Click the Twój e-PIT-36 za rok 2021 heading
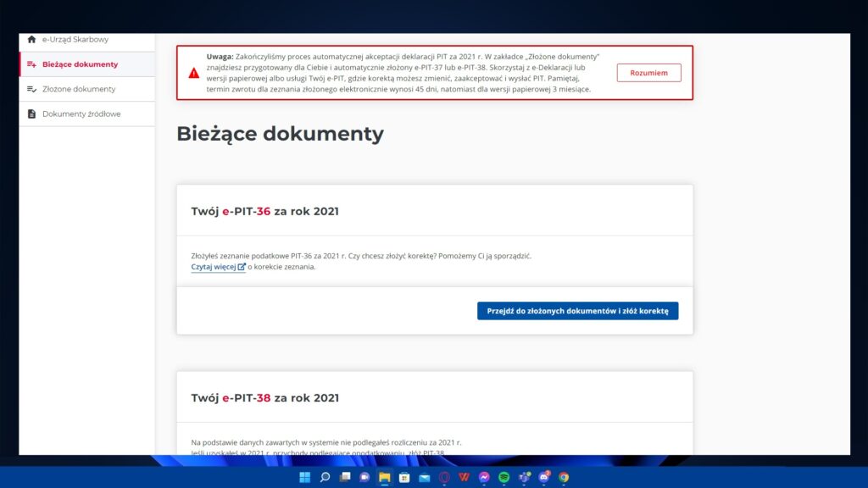Screen dimensions: 868x488 pos(265,211)
